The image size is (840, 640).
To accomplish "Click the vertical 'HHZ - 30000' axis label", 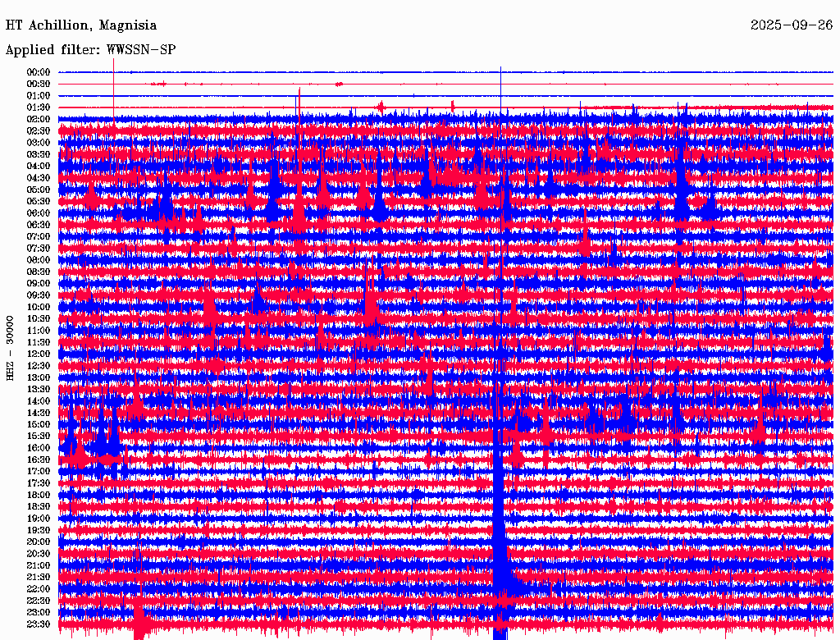I will [x=10, y=348].
